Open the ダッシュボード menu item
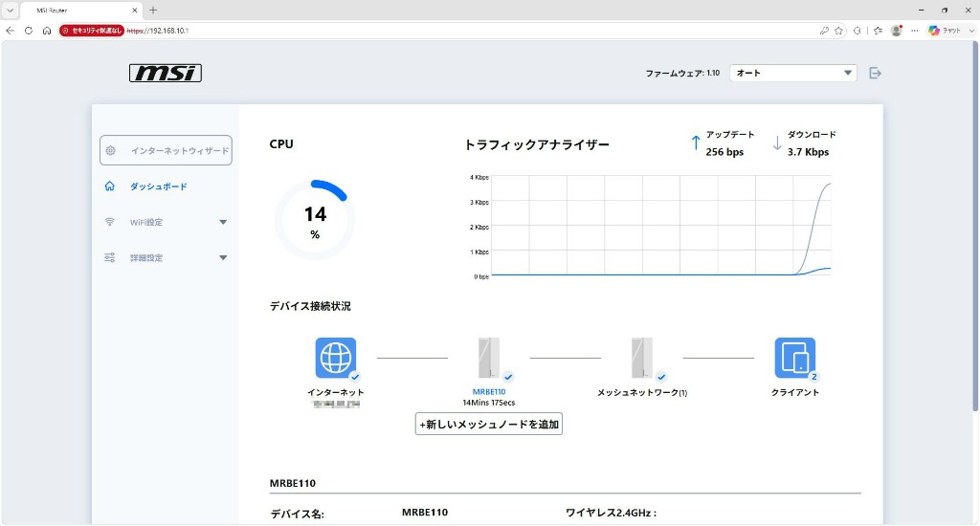This screenshot has width=980, height=526. 159,186
